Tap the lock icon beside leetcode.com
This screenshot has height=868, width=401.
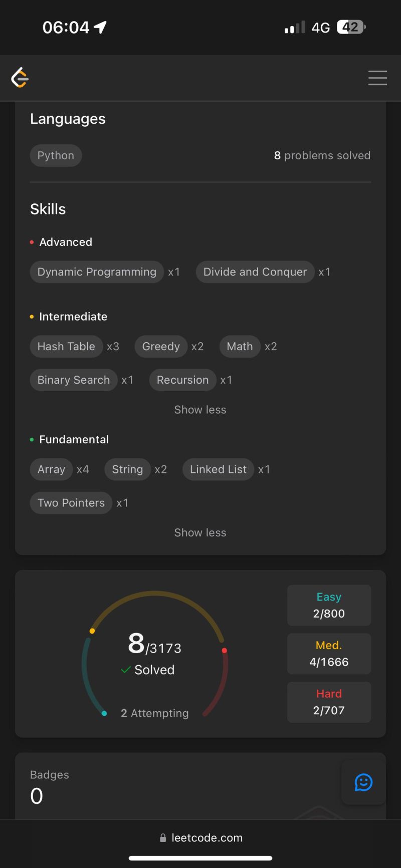163,837
